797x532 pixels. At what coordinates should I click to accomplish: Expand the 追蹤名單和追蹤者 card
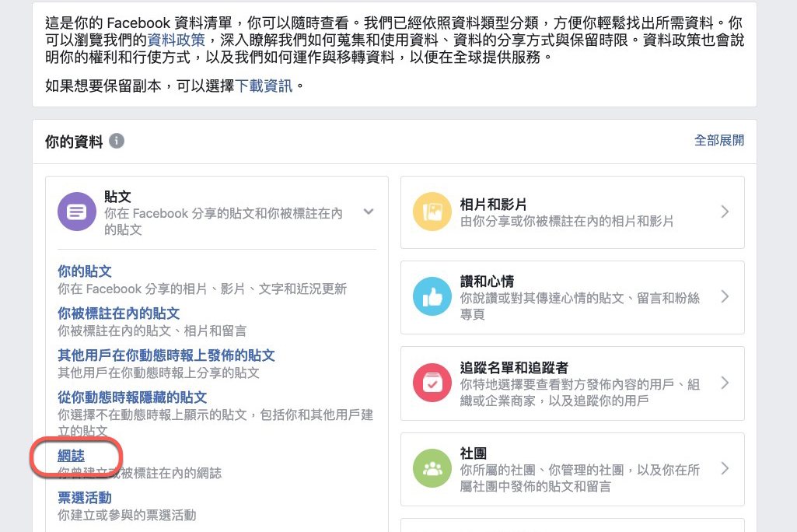724,383
